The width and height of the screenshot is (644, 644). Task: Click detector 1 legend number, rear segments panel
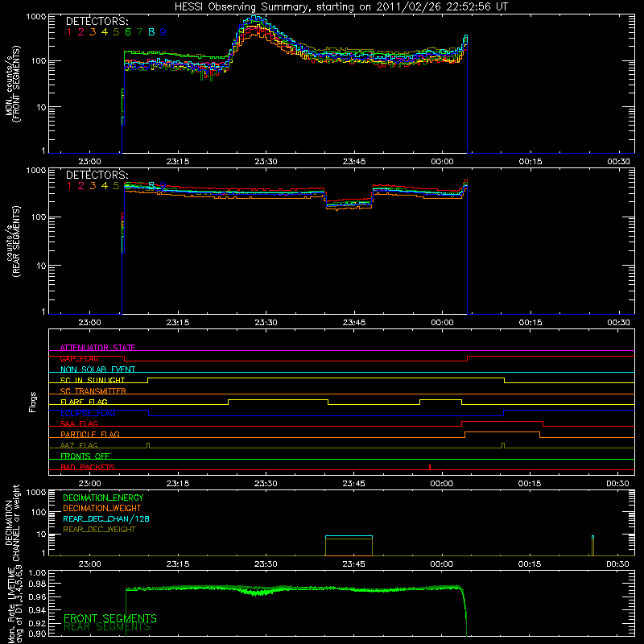click(x=69, y=186)
